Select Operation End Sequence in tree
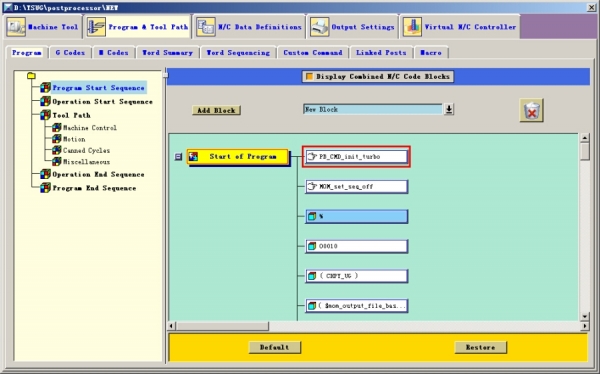This screenshot has height=374, width=600. pos(98,175)
